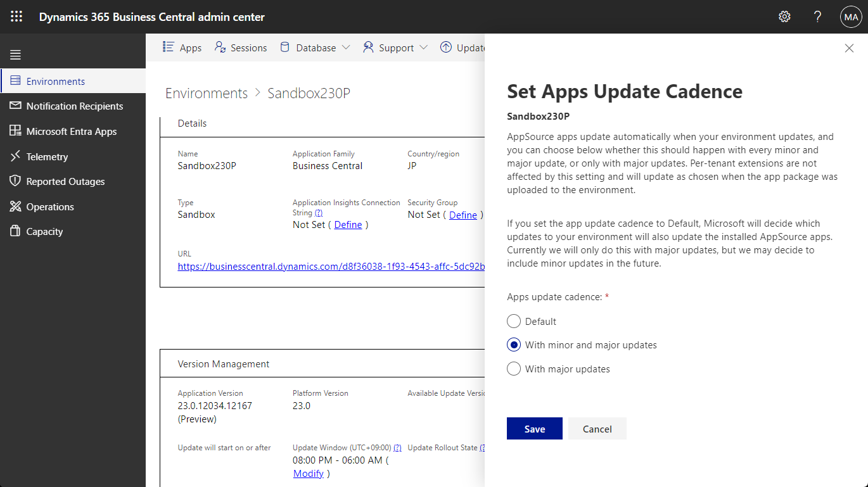868x487 pixels.
Task: Expand the Database dropdown menu
Action: click(x=346, y=47)
